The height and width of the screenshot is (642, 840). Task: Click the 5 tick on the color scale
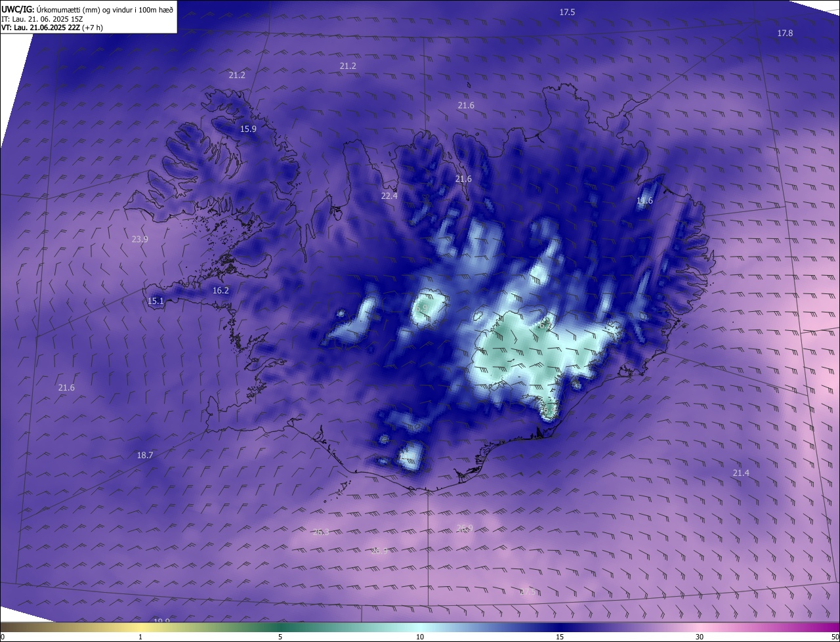pyautogui.click(x=280, y=637)
